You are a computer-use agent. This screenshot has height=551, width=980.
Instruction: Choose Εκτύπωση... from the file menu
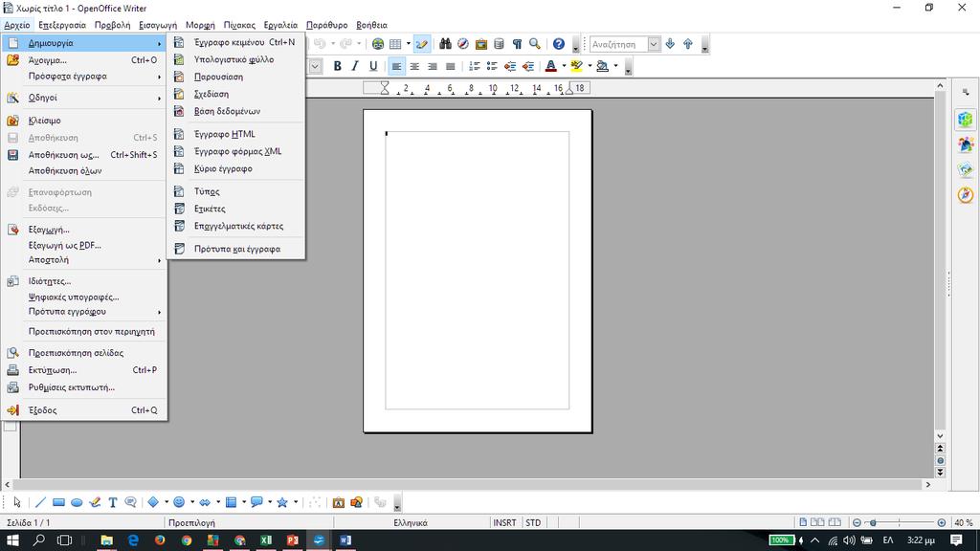[84, 370]
